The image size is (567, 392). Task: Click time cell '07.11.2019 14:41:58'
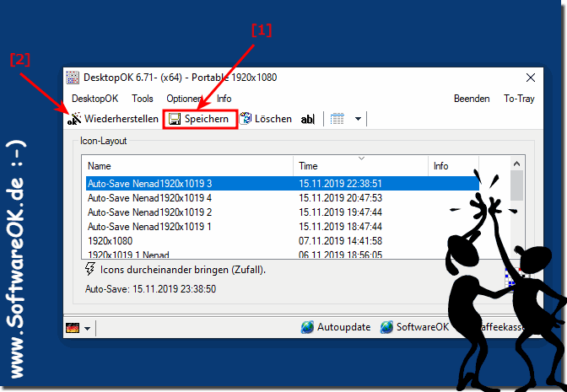tap(340, 241)
